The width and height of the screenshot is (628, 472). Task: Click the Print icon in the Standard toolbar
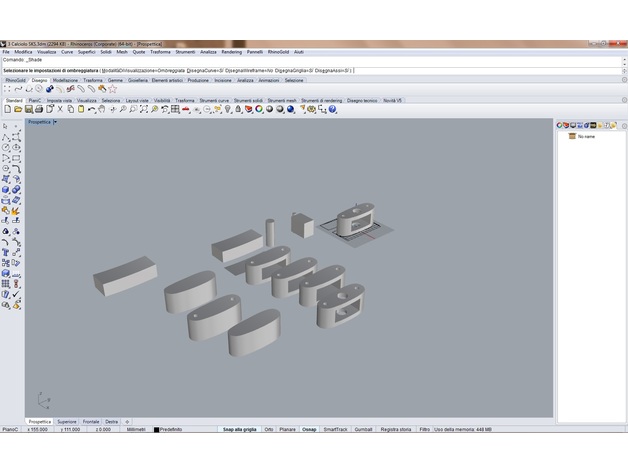point(38,110)
